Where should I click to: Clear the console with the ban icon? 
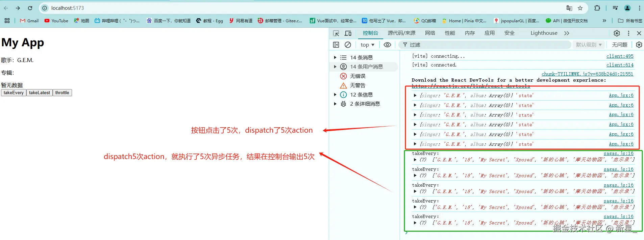[348, 45]
